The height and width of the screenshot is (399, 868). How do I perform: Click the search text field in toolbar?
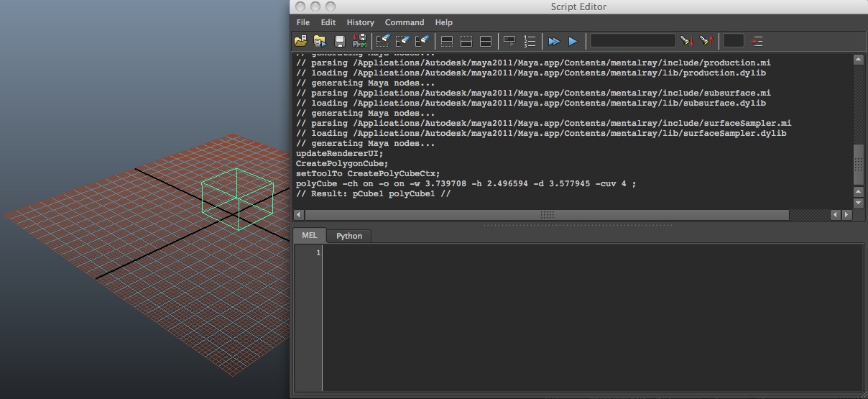tap(632, 41)
